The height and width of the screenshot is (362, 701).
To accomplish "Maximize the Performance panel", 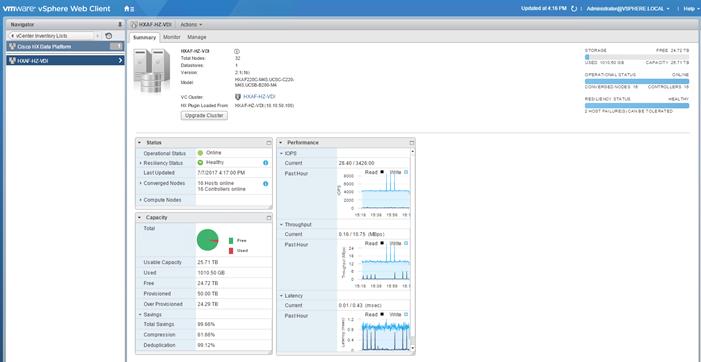I will (x=412, y=143).
